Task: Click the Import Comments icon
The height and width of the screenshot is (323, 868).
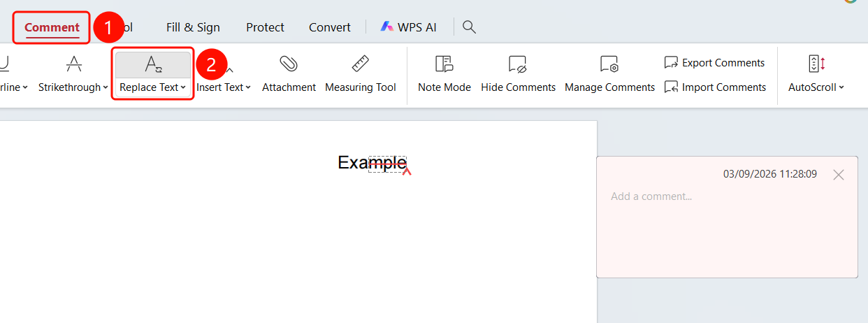Action: coord(671,87)
